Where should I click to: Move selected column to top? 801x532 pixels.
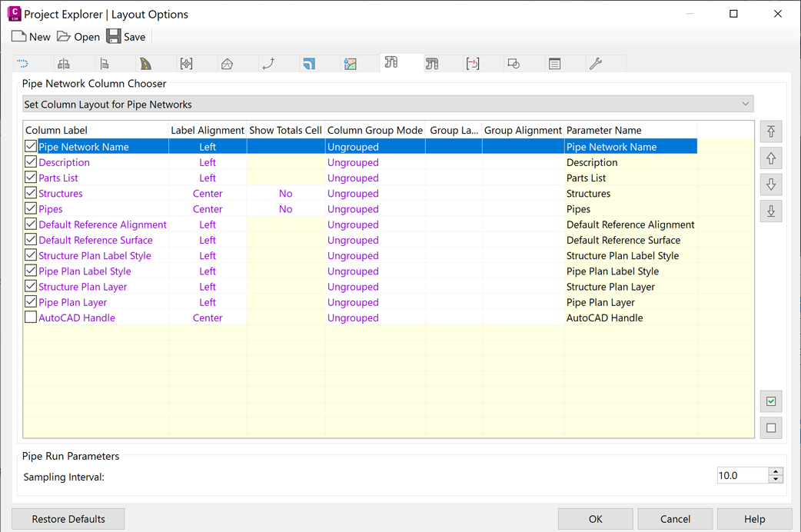[x=771, y=132]
